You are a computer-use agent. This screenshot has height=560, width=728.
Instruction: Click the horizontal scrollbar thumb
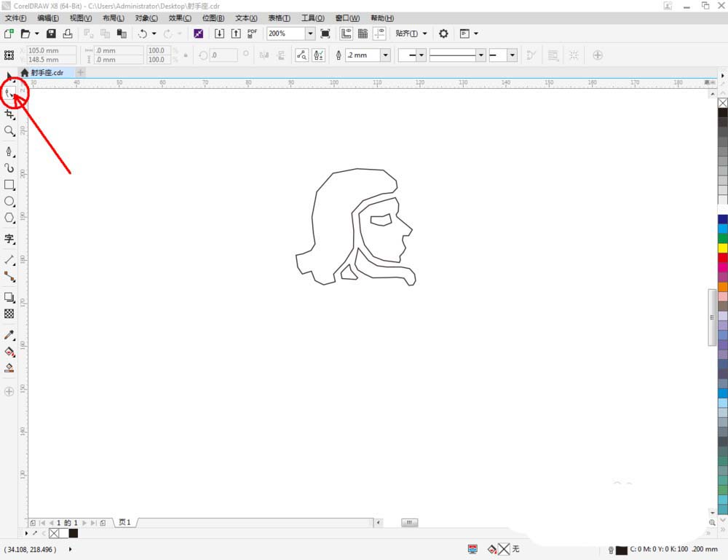pyautogui.click(x=409, y=522)
